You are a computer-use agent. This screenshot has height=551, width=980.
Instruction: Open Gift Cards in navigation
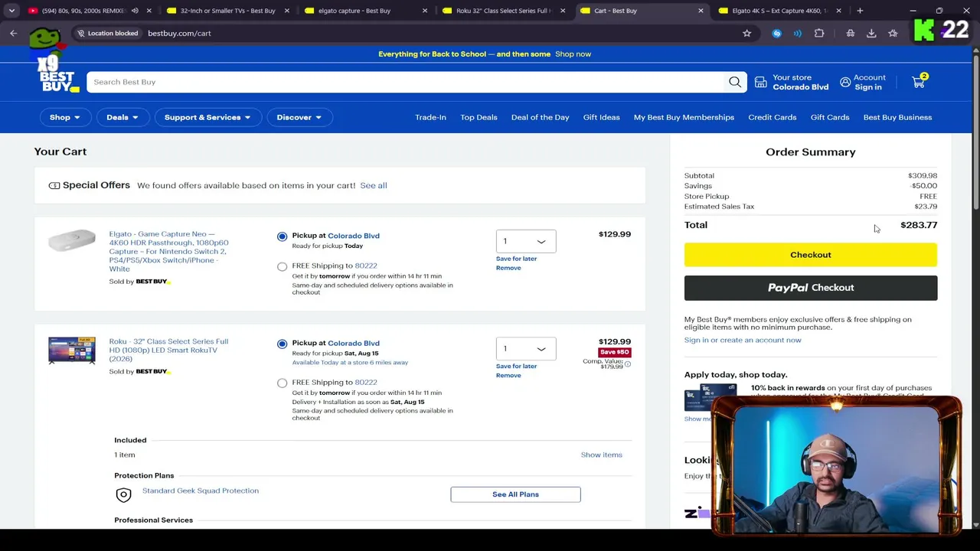tap(830, 117)
